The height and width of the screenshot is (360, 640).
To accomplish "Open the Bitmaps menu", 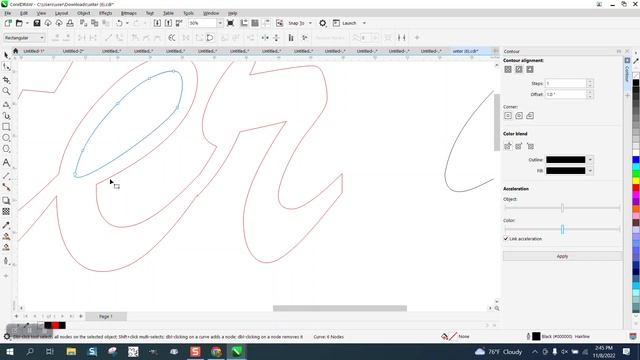I will pyautogui.click(x=129, y=13).
